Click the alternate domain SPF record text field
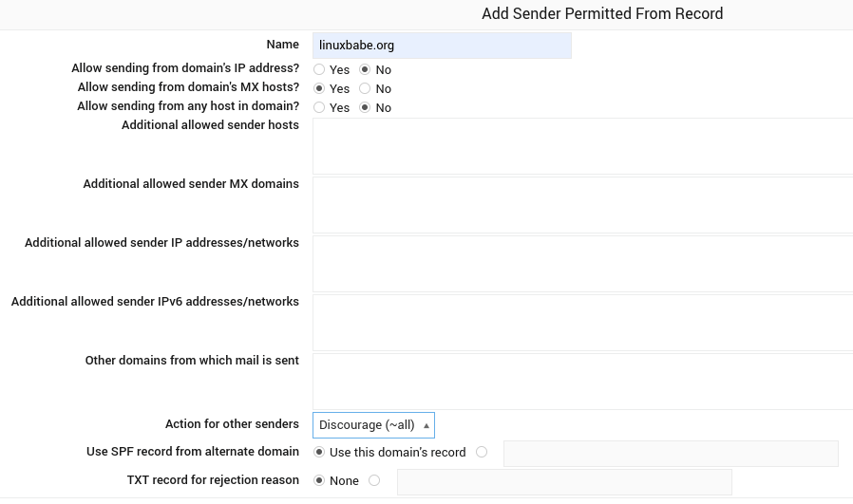This screenshot has width=853, height=504. (x=670, y=454)
